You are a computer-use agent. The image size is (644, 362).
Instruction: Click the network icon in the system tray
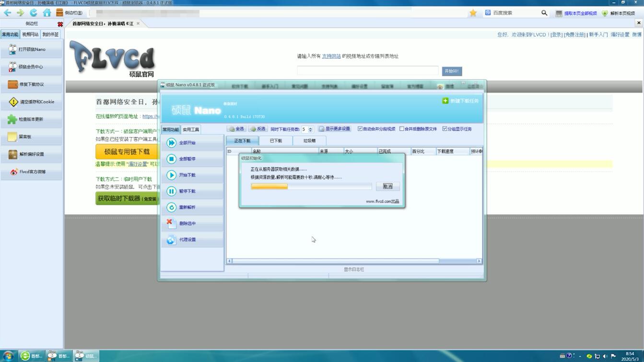point(597,356)
